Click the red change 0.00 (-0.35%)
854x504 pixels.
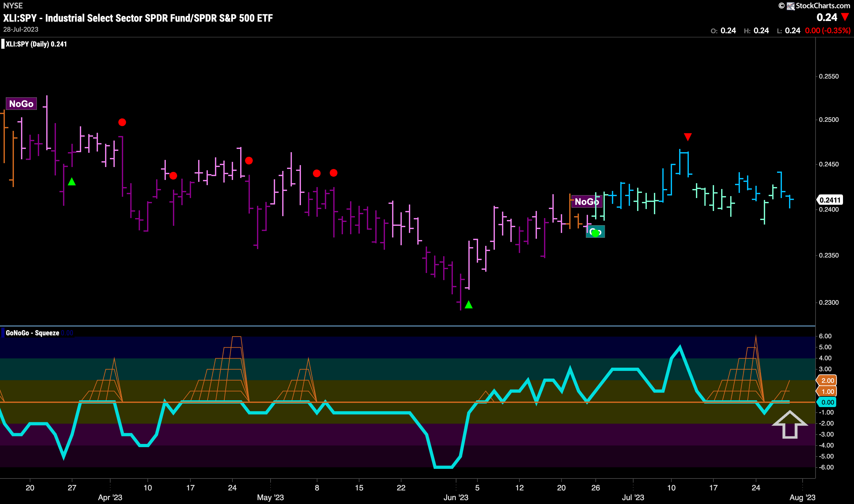pyautogui.click(x=828, y=31)
